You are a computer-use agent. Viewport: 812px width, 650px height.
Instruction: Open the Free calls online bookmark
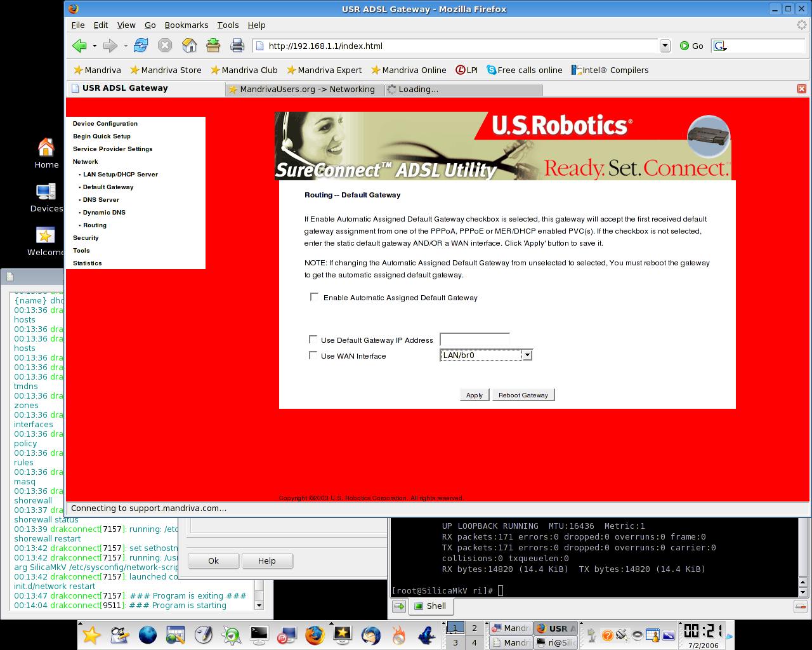click(525, 70)
